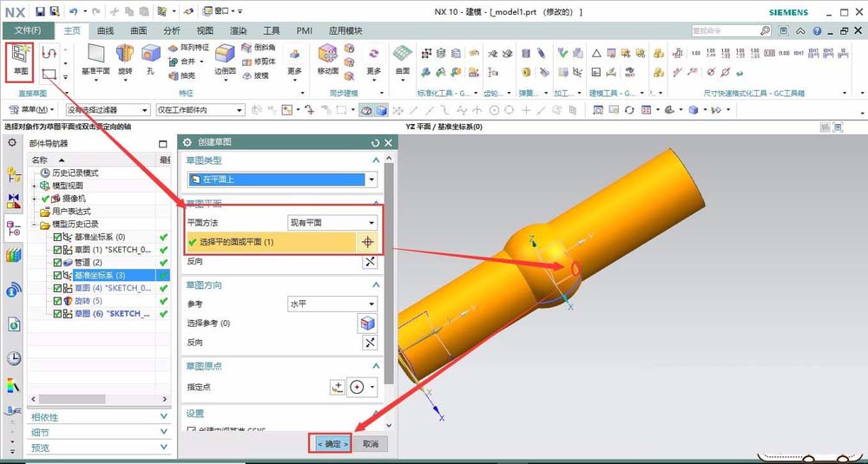Click the reset icon in the 创建草图 dialog header
868x464 pixels.
tap(375, 143)
